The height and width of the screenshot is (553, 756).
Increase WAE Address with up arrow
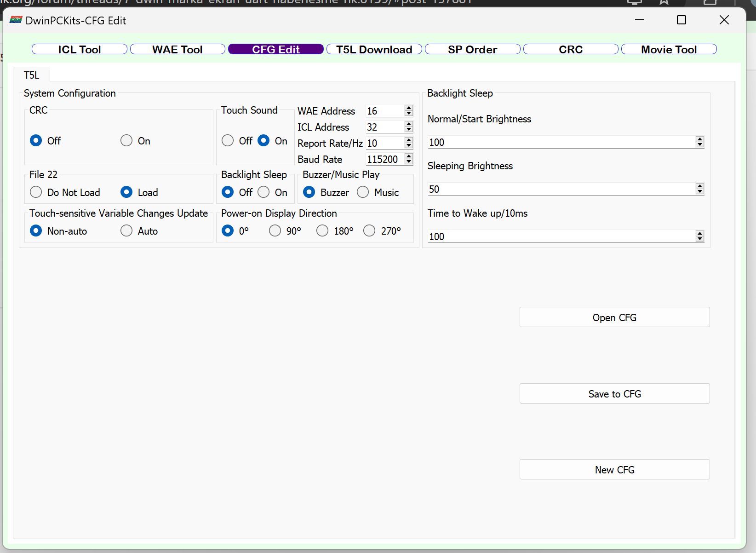click(x=409, y=108)
